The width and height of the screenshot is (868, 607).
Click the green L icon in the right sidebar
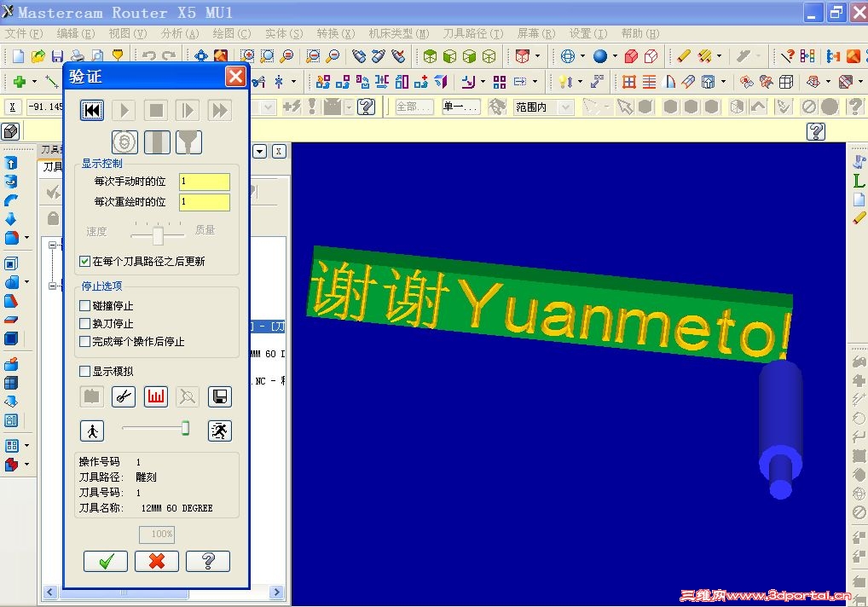(x=859, y=181)
